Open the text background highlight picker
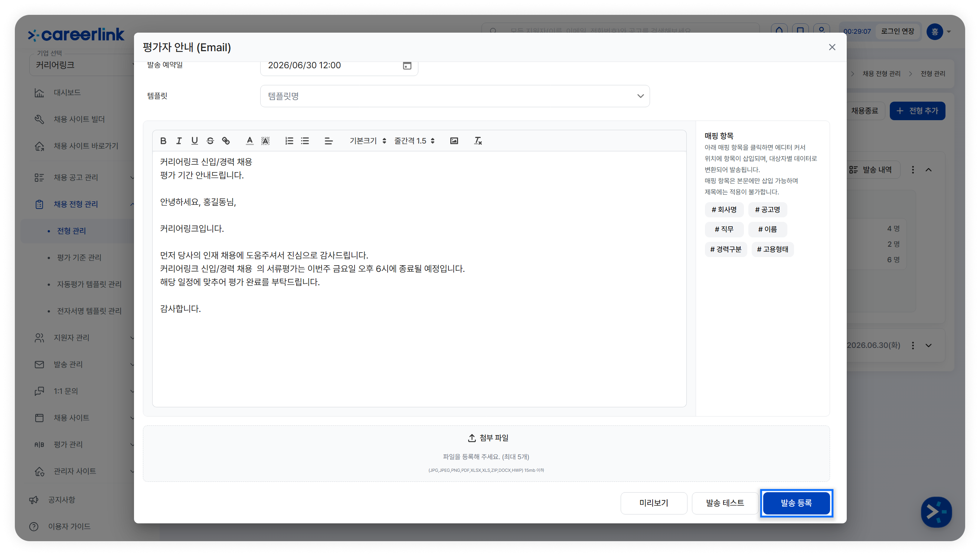This screenshot has height=556, width=980. click(x=265, y=141)
